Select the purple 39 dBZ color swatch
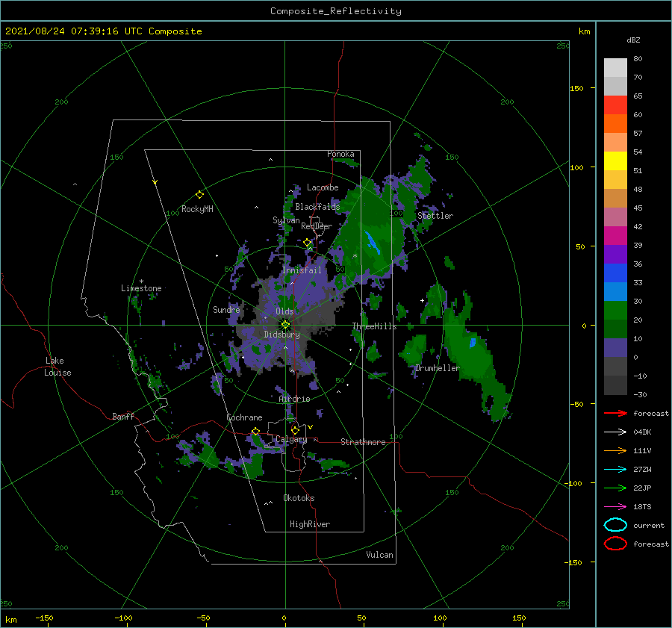 tap(615, 255)
